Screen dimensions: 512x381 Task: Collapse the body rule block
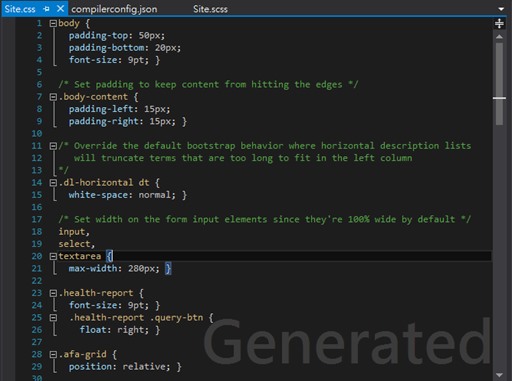click(x=53, y=23)
